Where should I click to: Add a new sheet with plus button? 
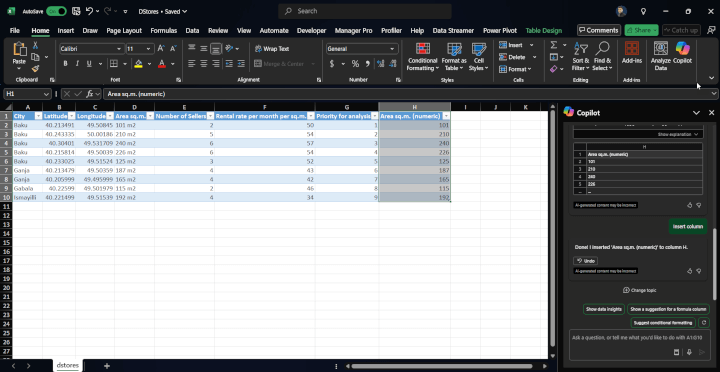tap(107, 366)
